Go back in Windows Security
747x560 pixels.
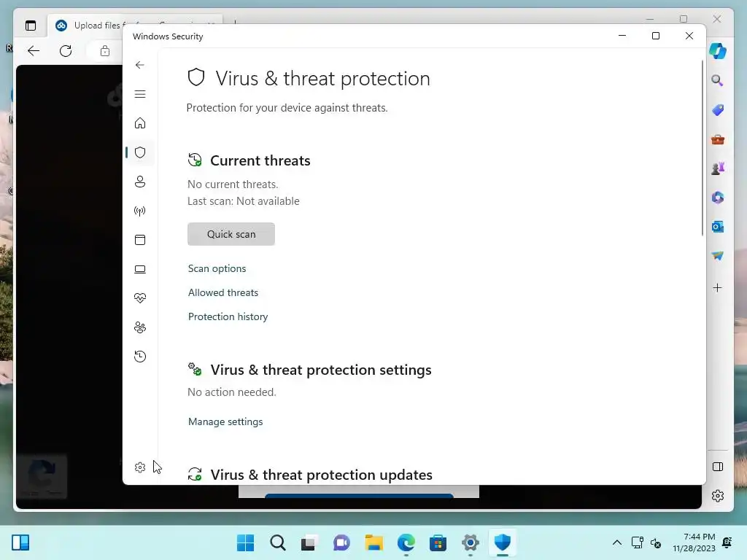pos(139,65)
